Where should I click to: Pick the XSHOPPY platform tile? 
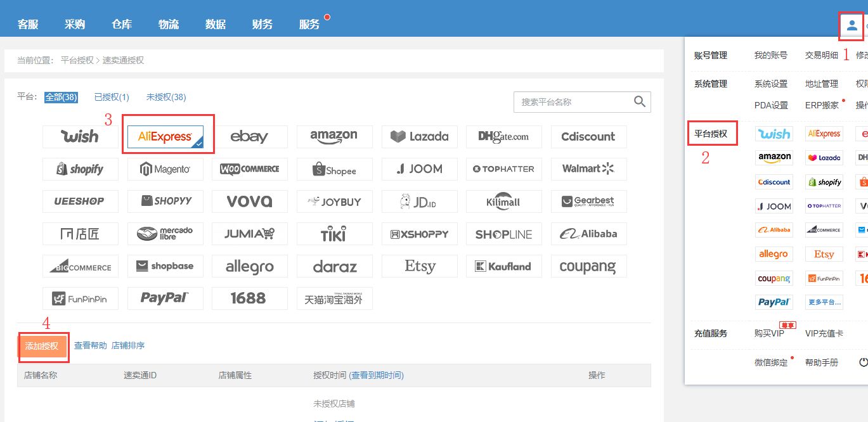point(420,234)
